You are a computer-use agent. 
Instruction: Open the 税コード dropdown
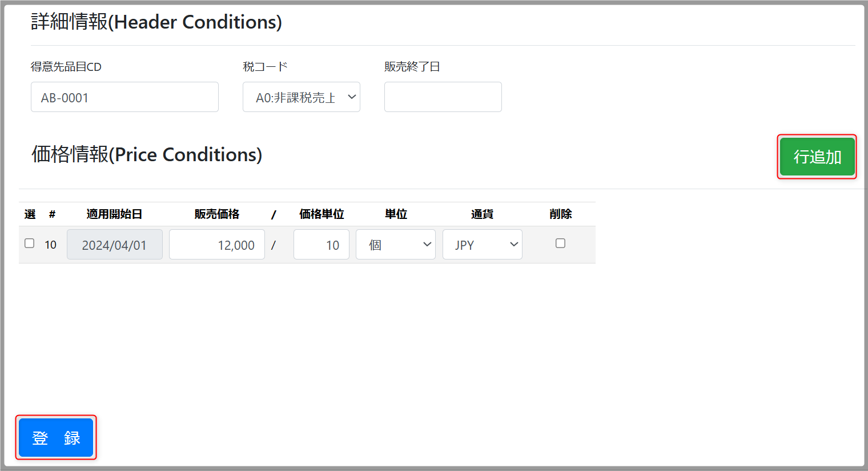pos(301,97)
